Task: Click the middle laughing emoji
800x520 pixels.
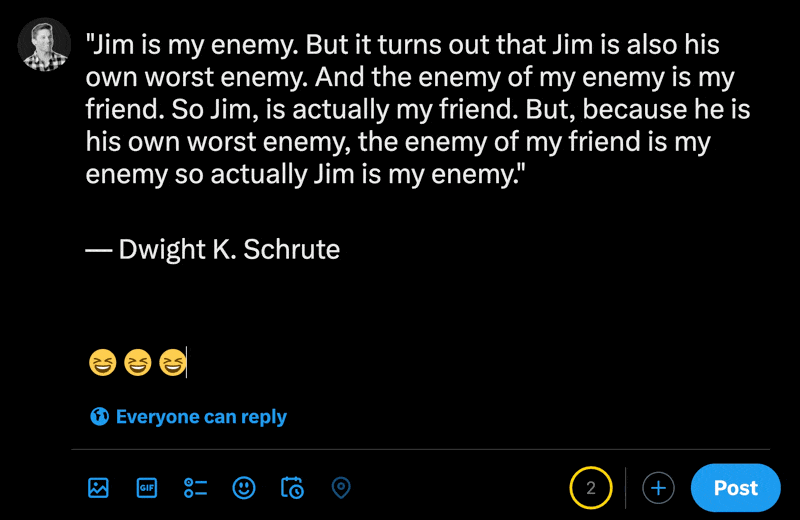Action: click(137, 362)
